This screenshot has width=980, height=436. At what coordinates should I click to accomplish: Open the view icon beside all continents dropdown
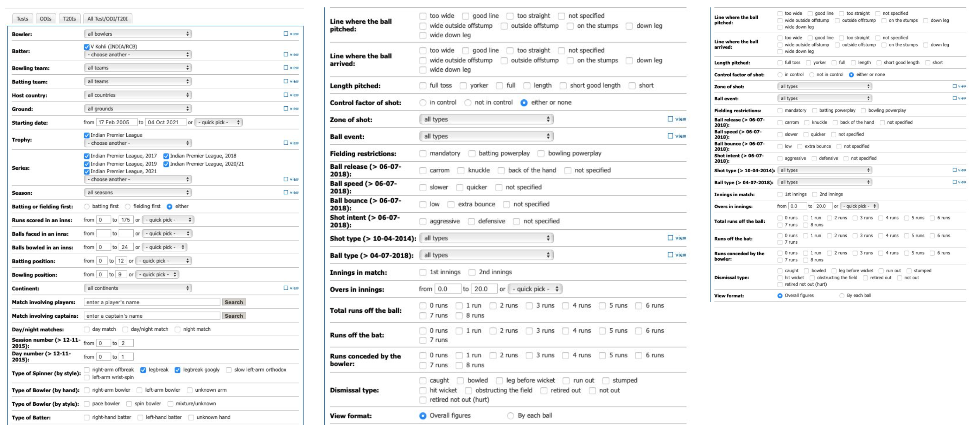tap(291, 288)
